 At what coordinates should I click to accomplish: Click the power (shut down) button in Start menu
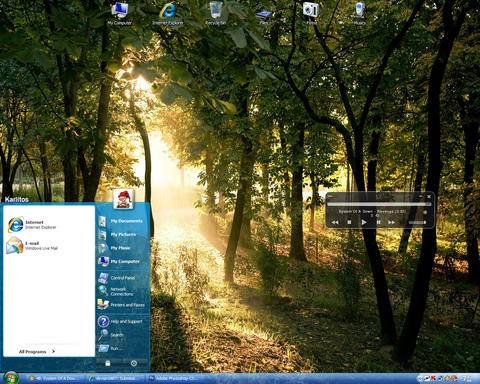tap(134, 363)
